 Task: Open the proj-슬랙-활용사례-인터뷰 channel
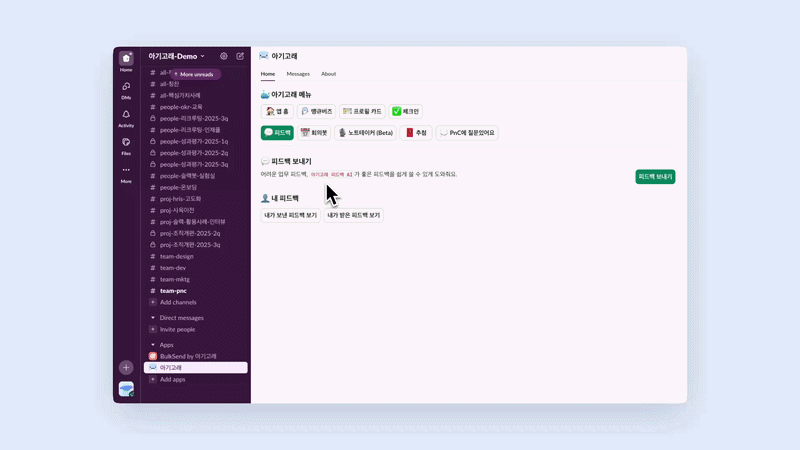(196, 222)
